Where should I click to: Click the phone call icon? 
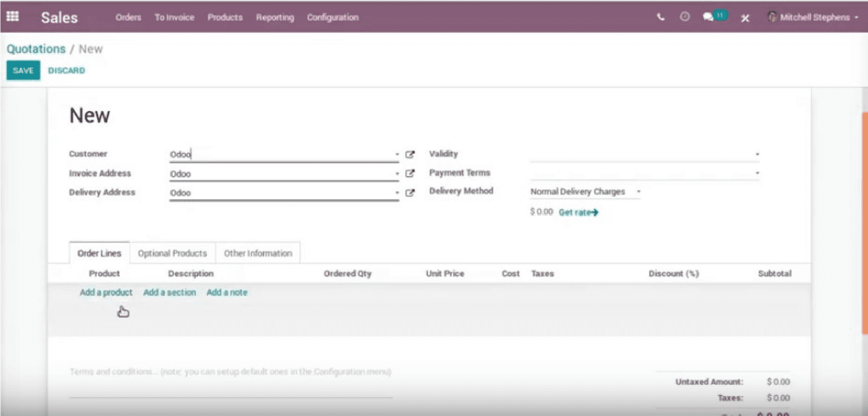click(660, 17)
